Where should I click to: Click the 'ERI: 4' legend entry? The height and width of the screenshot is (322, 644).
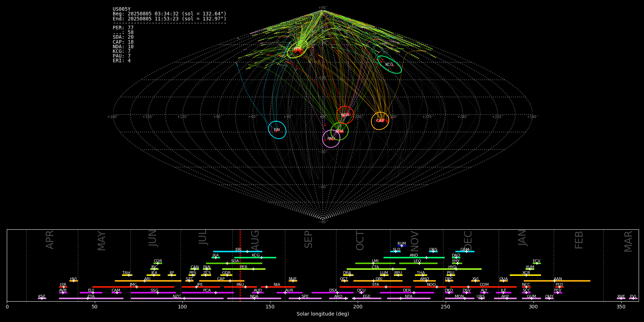pyautogui.click(x=122, y=61)
